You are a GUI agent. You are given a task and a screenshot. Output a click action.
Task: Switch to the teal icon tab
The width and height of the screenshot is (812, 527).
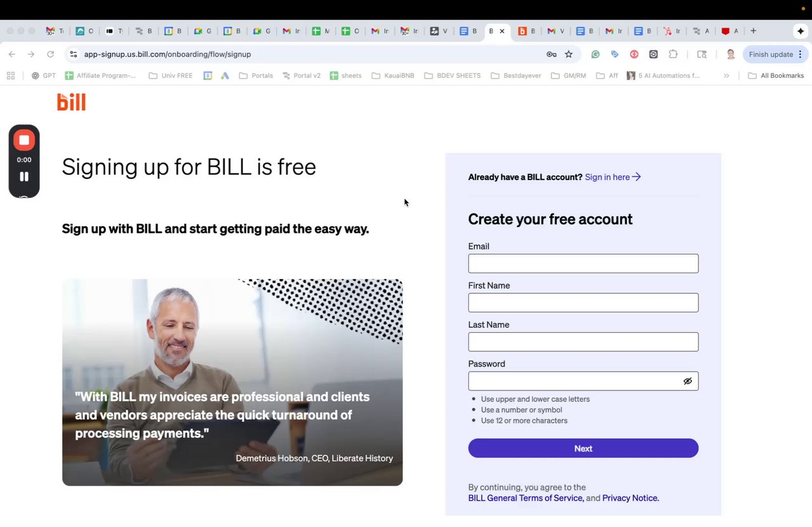coord(84,31)
